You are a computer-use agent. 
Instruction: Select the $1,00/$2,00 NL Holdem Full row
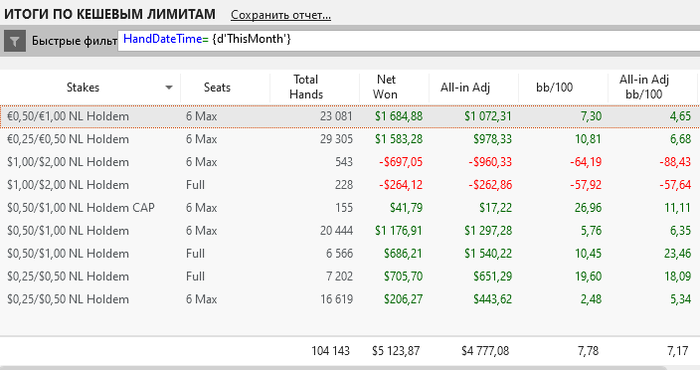350,185
